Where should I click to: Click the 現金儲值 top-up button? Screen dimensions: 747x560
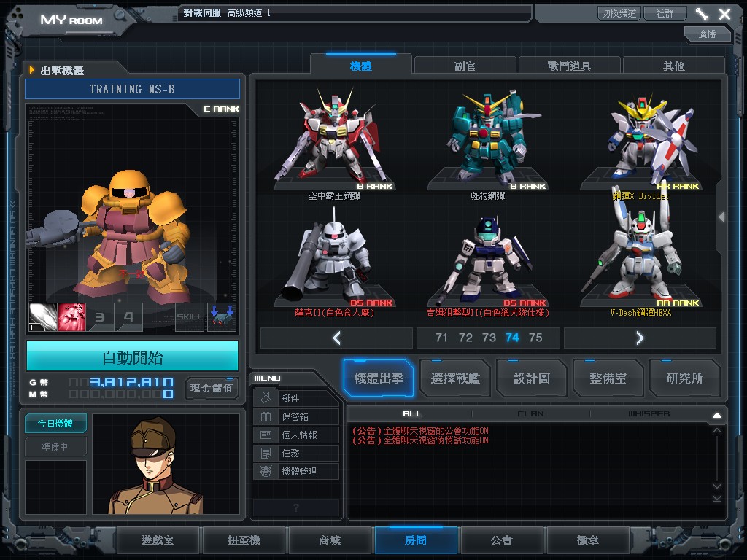(x=212, y=388)
